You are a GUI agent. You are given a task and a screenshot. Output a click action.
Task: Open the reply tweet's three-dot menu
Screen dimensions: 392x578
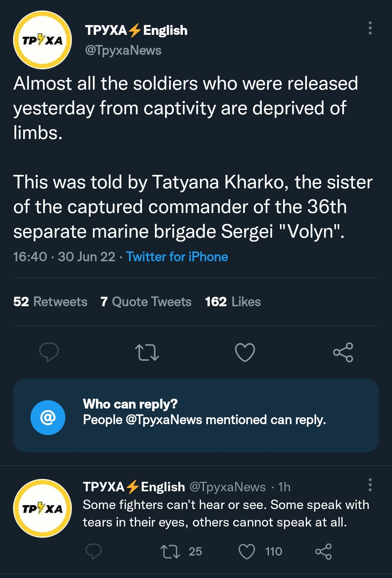370,485
